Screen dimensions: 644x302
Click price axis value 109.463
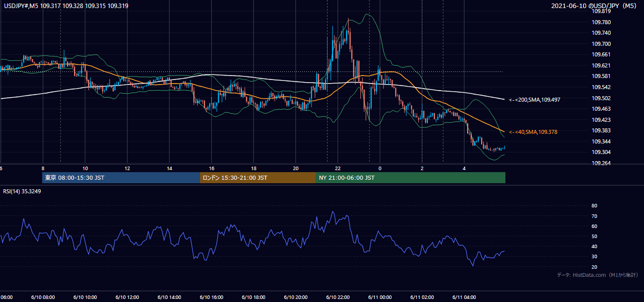601,109
